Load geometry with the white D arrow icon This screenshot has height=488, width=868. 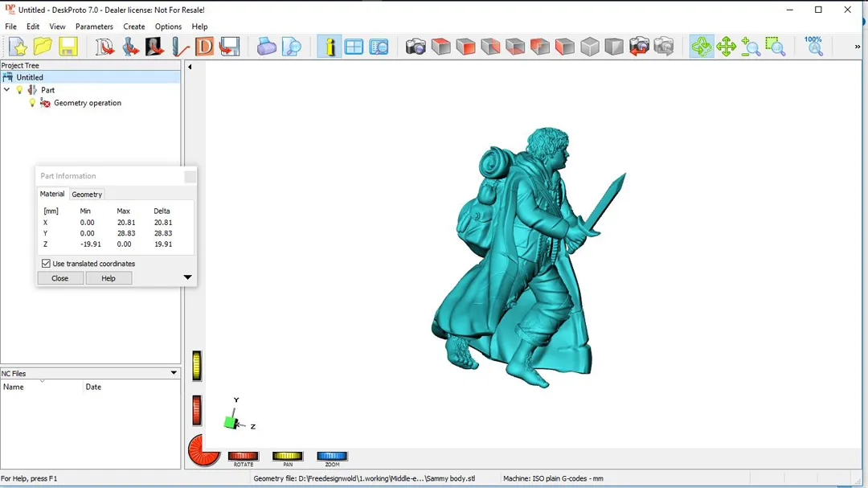(x=104, y=47)
